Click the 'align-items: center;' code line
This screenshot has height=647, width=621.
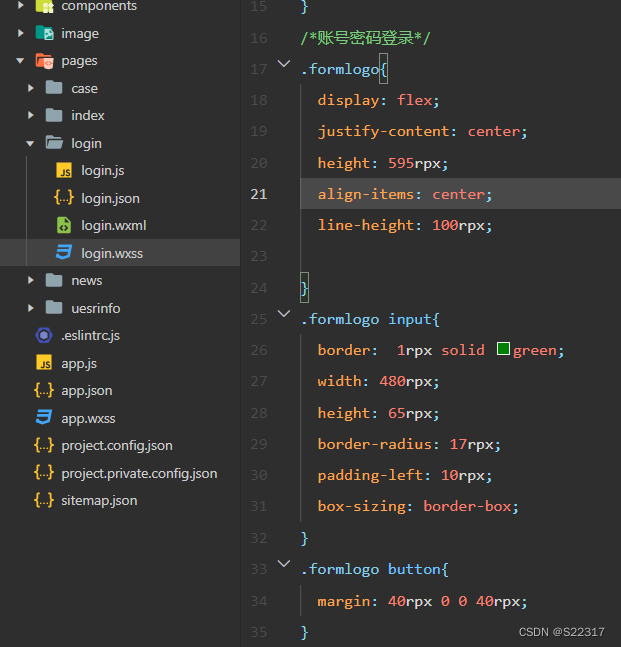pyautogui.click(x=405, y=194)
